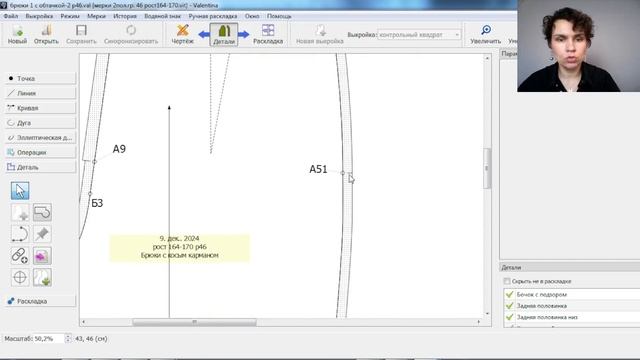Select the curved path tool icon
The image size is (640, 360).
20,234
